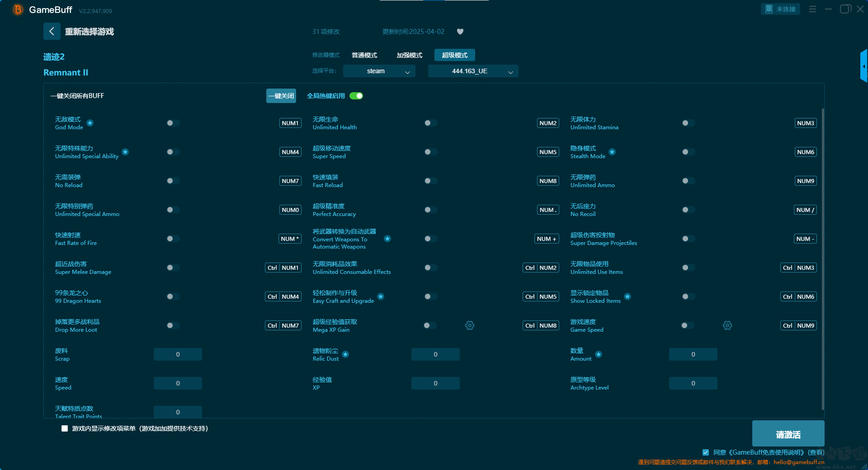Viewport: 868px width, 470px height.
Task: Click the Scrap value input field
Action: pyautogui.click(x=178, y=354)
